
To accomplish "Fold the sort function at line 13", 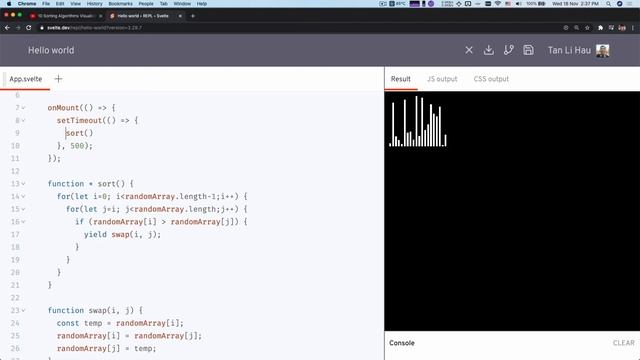I will (24, 184).
